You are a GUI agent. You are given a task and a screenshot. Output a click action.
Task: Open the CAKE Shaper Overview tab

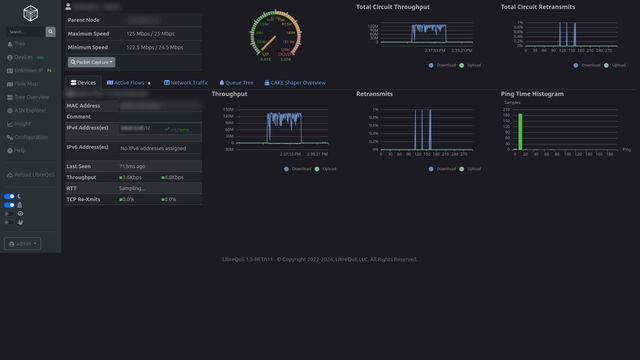coord(295,82)
